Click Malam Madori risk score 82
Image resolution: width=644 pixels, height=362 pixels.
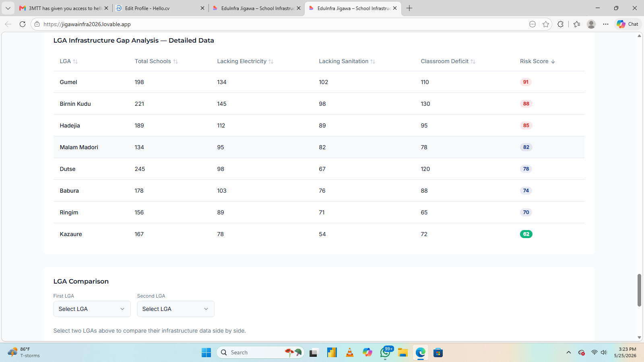coord(526,147)
